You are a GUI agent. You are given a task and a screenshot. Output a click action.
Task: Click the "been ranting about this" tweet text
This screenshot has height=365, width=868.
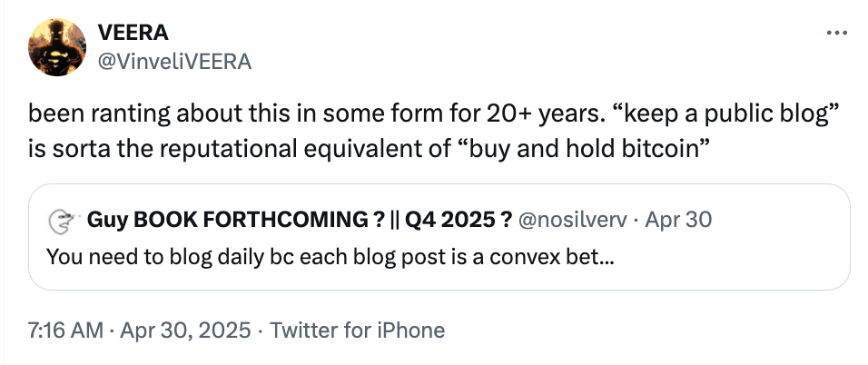pos(129,115)
